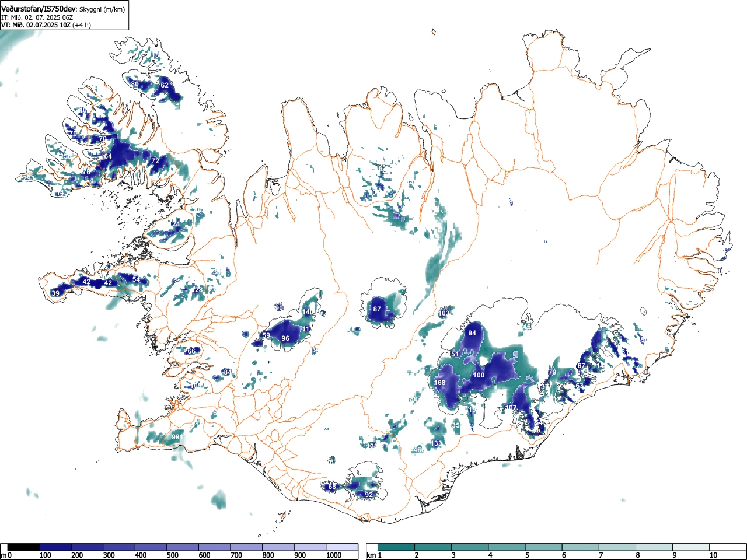The height and width of the screenshot is (560, 747).
Task: Pick the 900–1000 m pale lilac legend swatch
Action: point(310,547)
